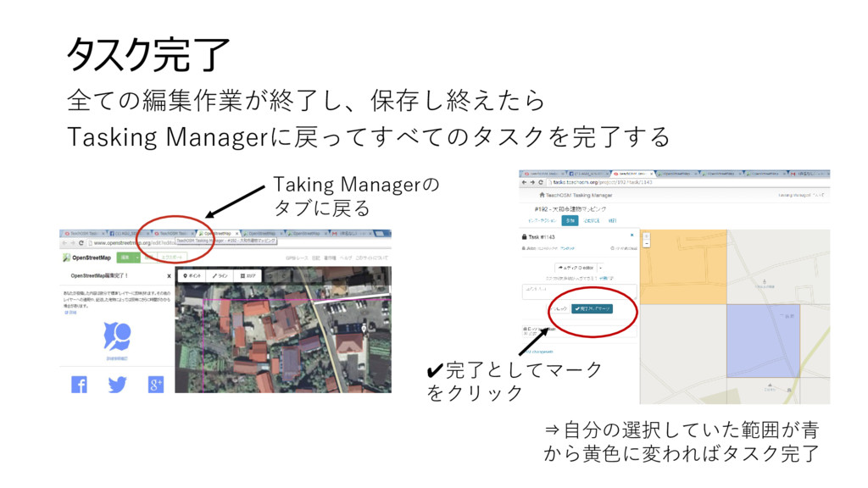The width and height of the screenshot is (868, 488).
Task: Open the editor choice dropdown arrow beside iD editor
Action: pos(600,268)
